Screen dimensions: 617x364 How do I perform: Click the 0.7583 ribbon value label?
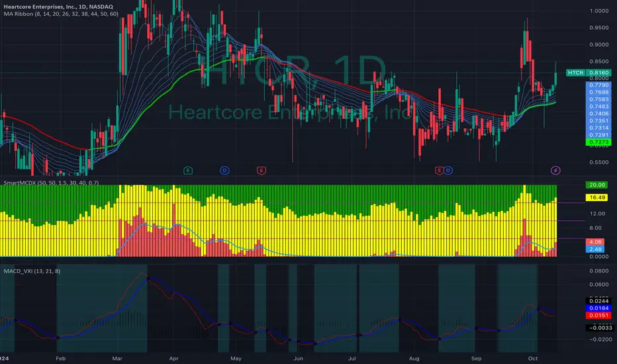(x=598, y=99)
